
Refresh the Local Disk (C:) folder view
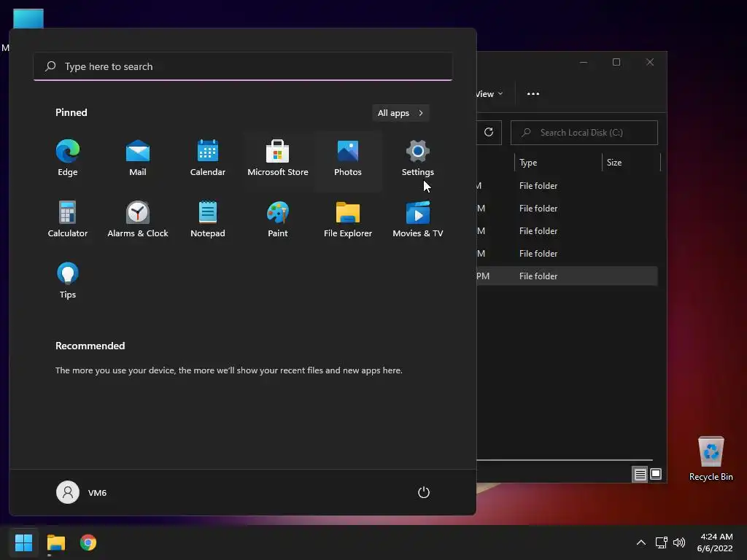[x=489, y=133]
